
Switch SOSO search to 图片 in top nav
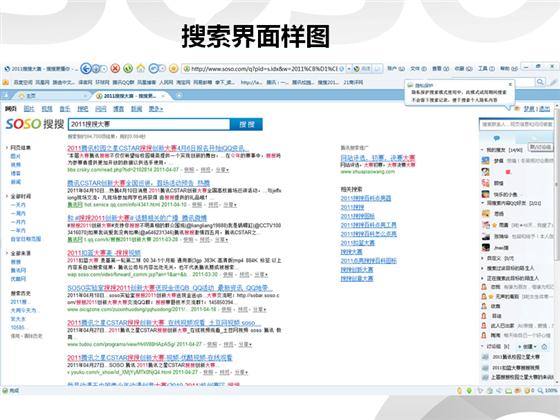pyautogui.click(x=29, y=109)
